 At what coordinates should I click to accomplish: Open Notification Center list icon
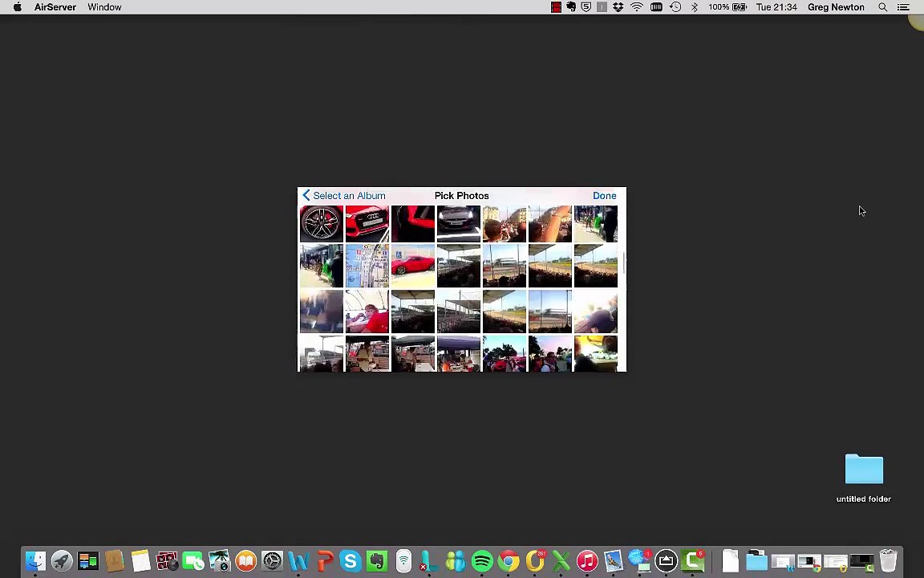click(x=903, y=7)
